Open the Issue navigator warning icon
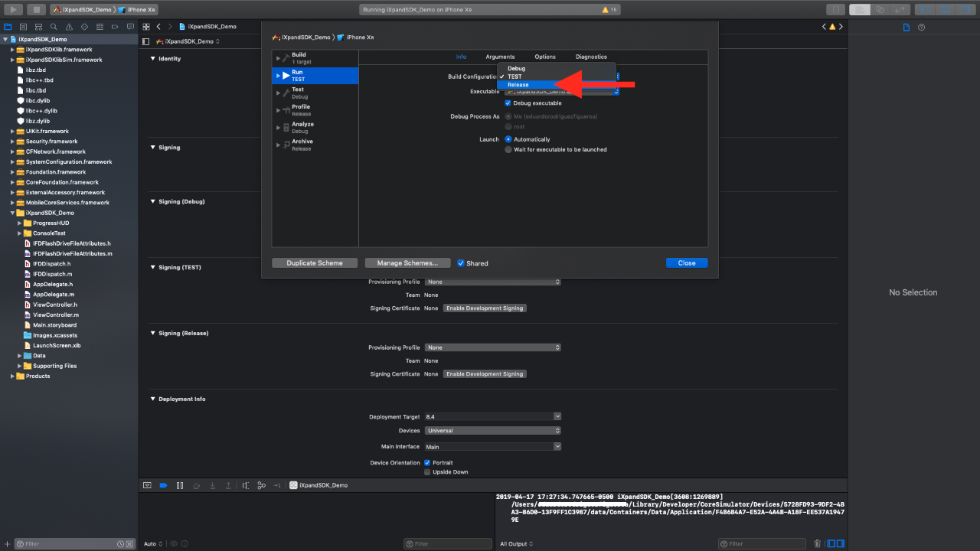The width and height of the screenshot is (980, 551). [67, 26]
